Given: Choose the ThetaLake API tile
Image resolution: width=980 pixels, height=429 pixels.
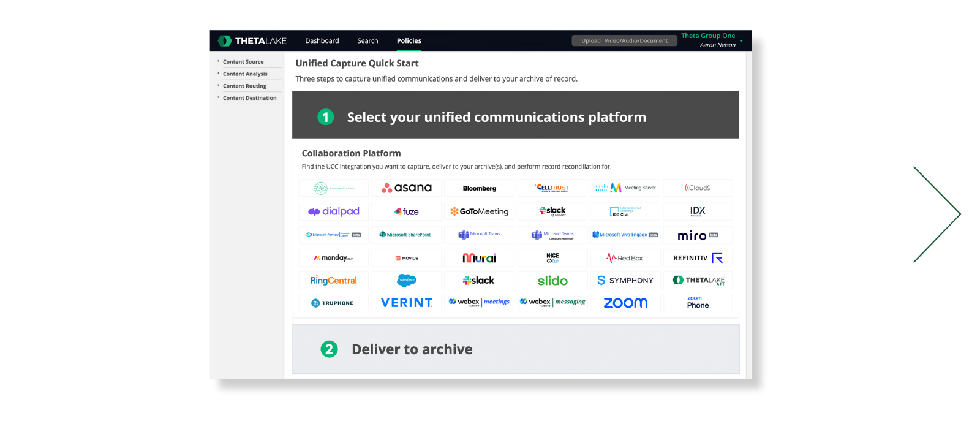Looking at the screenshot, I should click(698, 281).
